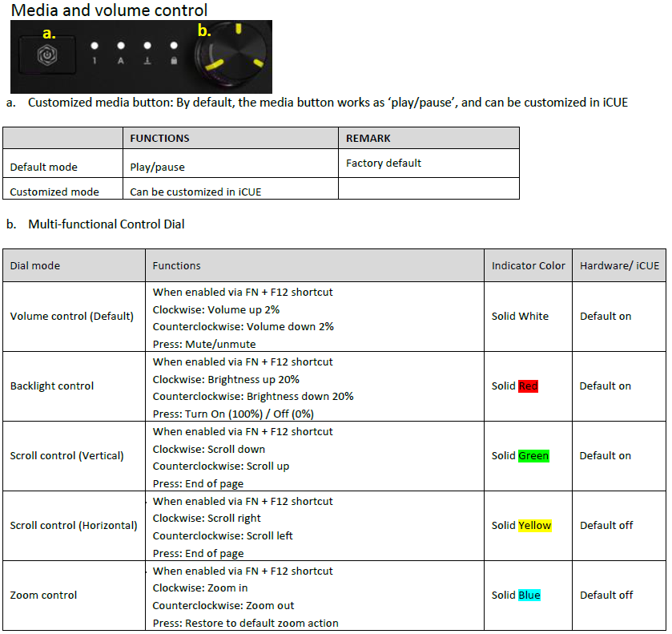Viewport: 672px width, 634px height.
Task: Click the 'Counterclockwise: Scroll up' line
Action: coord(221,466)
